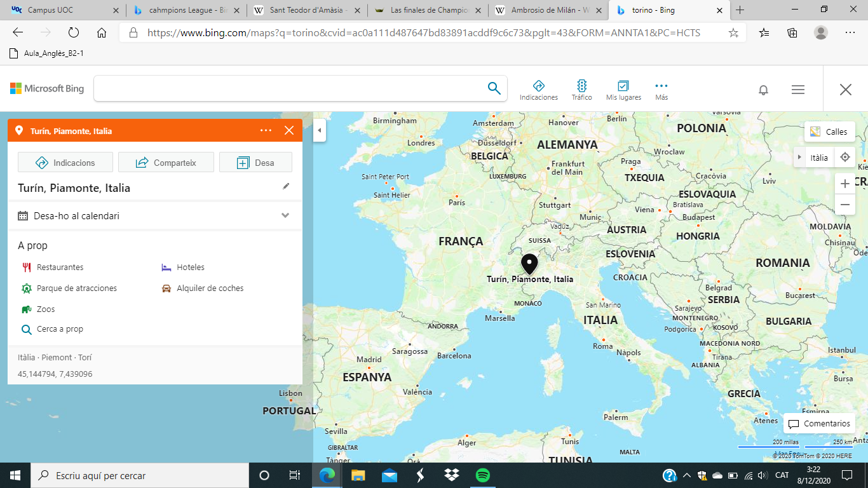Zoom out with minus button
Screen dimensions: 868x488
pyautogui.click(x=844, y=205)
